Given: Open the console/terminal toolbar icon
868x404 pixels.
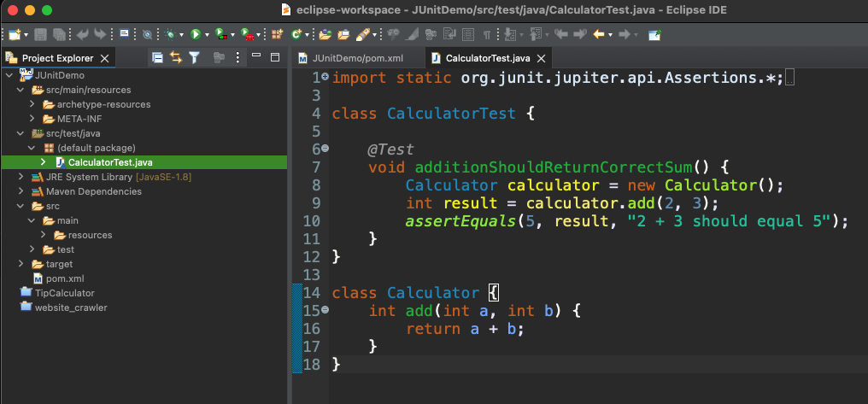Looking at the screenshot, I should tap(125, 34).
